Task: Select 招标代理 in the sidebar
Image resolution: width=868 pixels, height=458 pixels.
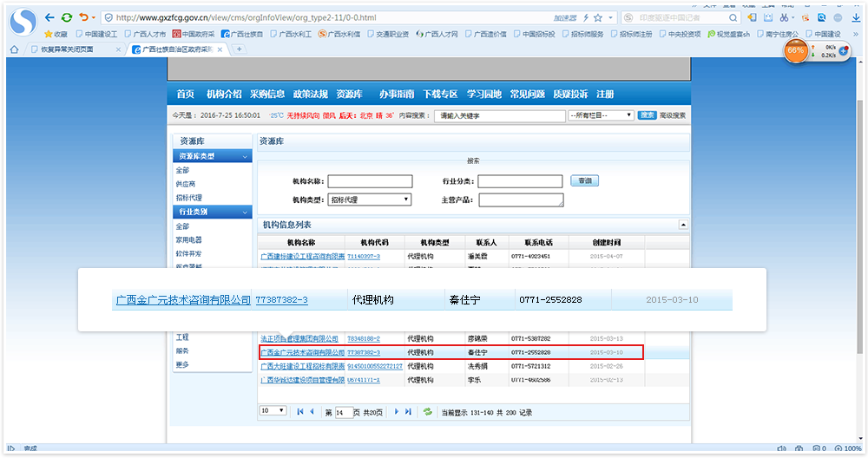Action: (188, 198)
